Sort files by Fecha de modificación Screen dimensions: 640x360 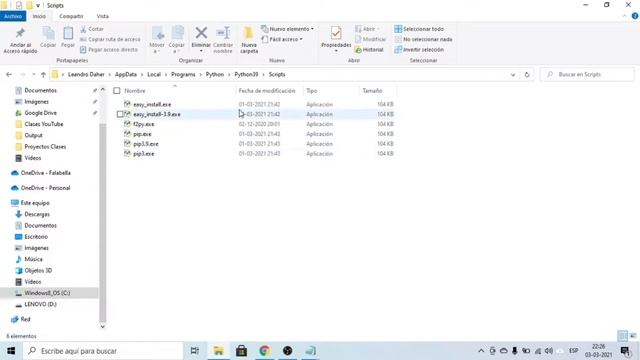tap(267, 91)
